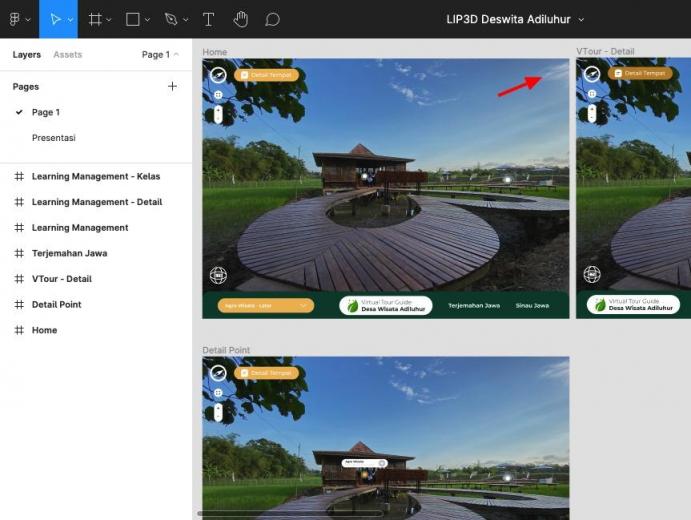The image size is (691, 520).
Task: Click frame icon beside Terjemahan Jawa
Action: 19,253
